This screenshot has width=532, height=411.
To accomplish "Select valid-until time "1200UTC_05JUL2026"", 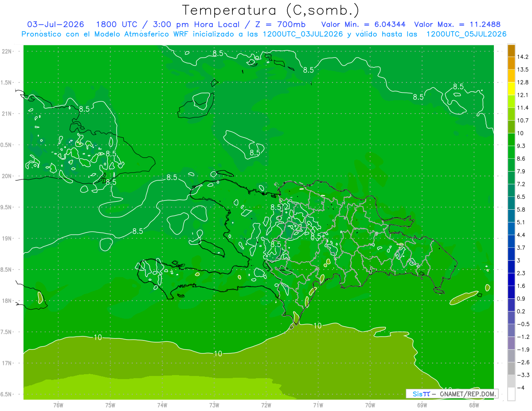I will 466,34.
